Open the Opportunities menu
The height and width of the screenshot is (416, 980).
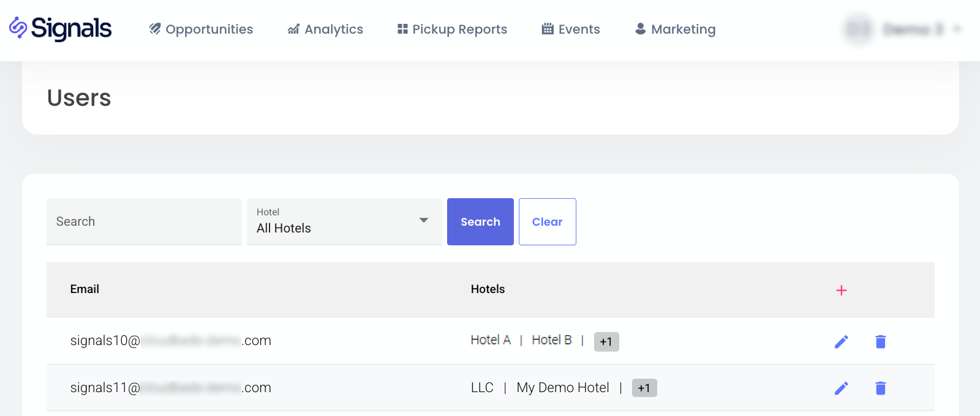coord(201,29)
